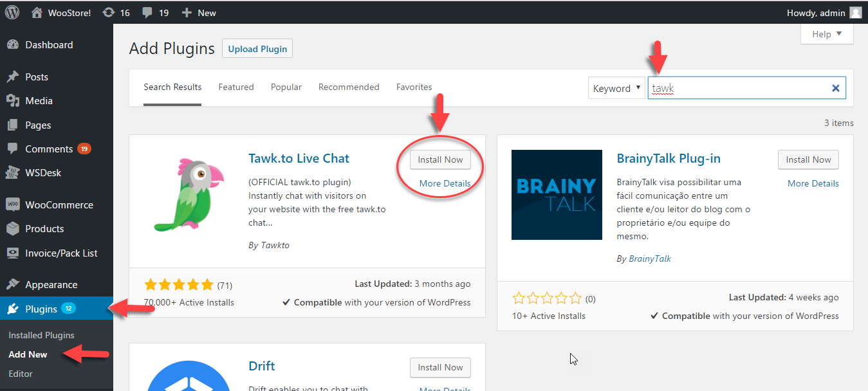Open the BrainyTalk Plug-in title link
Screen dimensions: 868x391
click(x=669, y=158)
